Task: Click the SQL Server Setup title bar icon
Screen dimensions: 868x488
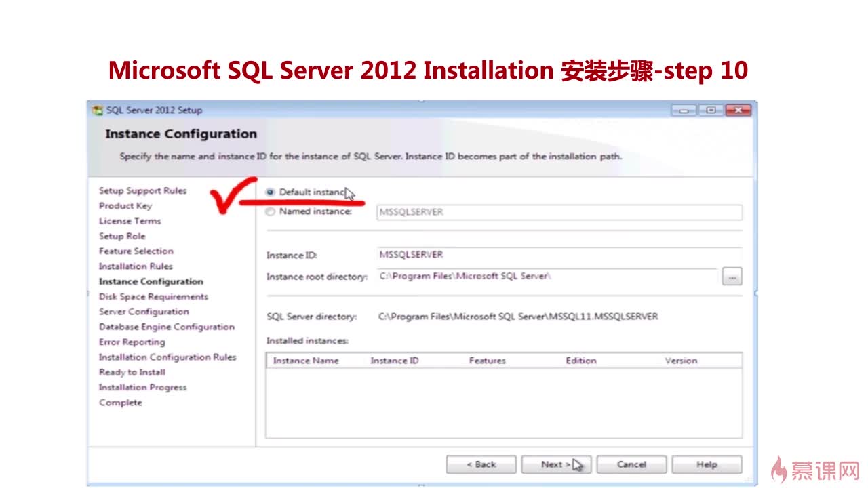Action: [98, 110]
